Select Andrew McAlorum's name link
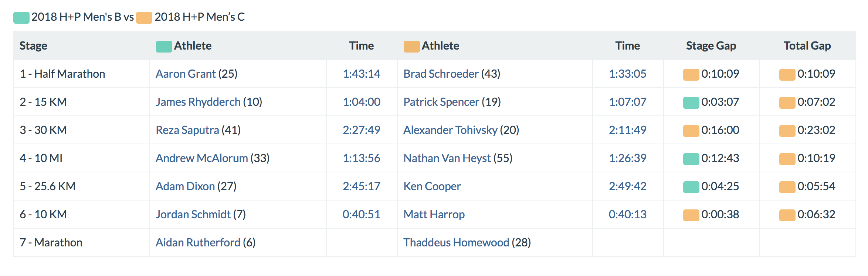The height and width of the screenshot is (276, 868). [201, 158]
